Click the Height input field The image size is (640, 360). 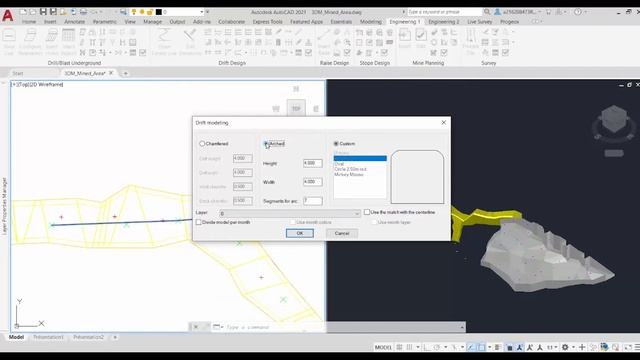click(313, 163)
